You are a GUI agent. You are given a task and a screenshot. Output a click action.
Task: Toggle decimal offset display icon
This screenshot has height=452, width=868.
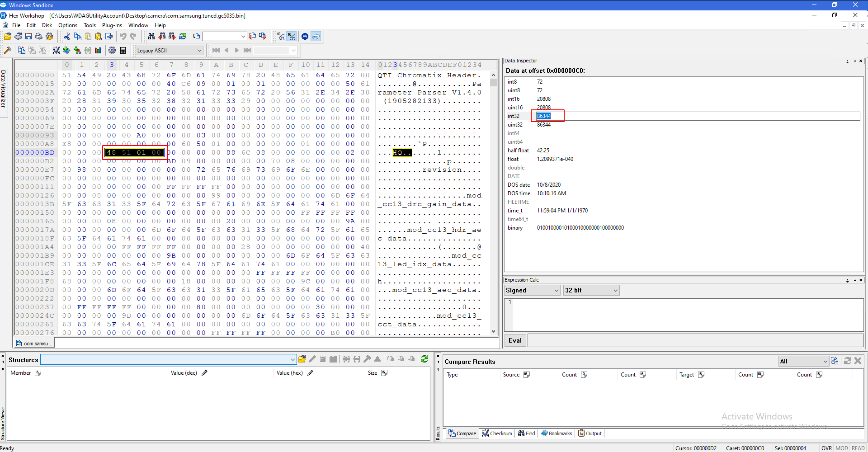click(x=281, y=37)
